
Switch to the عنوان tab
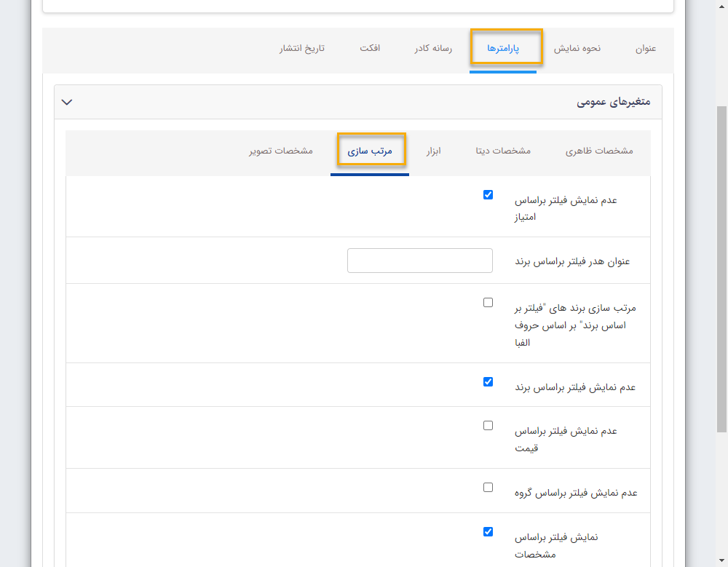click(x=646, y=49)
